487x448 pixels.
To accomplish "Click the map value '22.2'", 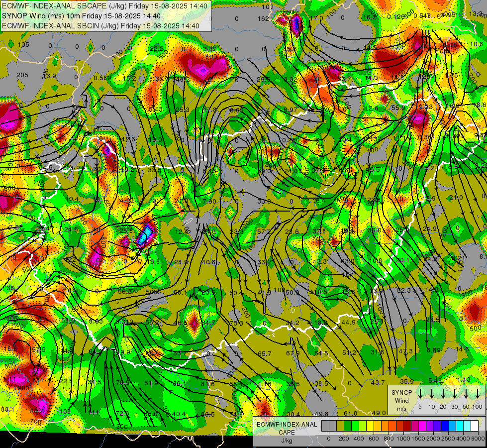I will coord(157,48).
